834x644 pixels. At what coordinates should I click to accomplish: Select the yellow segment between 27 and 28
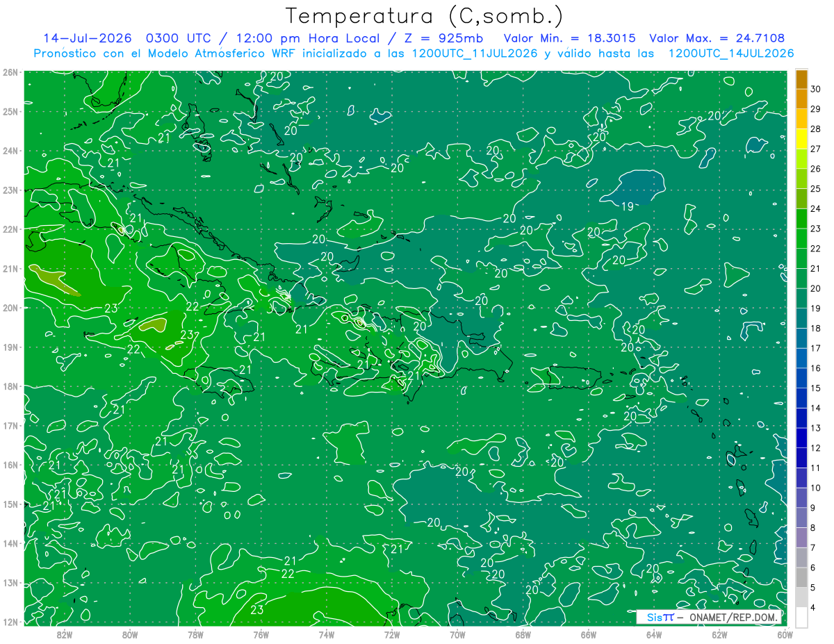tap(801, 138)
